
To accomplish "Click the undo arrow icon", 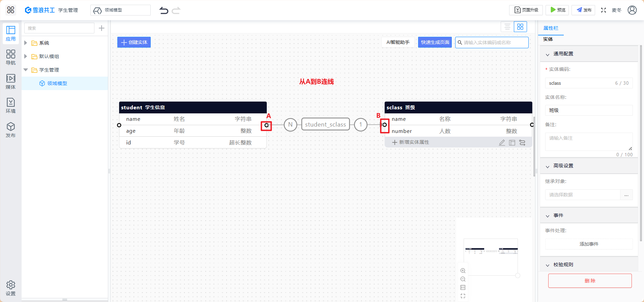I will [164, 10].
